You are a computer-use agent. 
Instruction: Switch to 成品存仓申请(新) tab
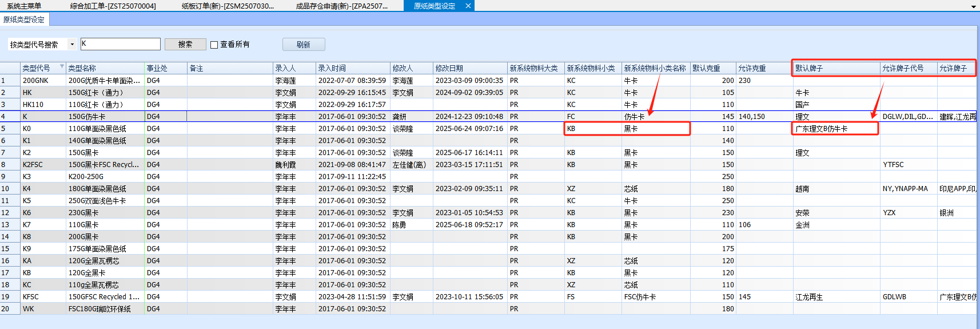[342, 6]
